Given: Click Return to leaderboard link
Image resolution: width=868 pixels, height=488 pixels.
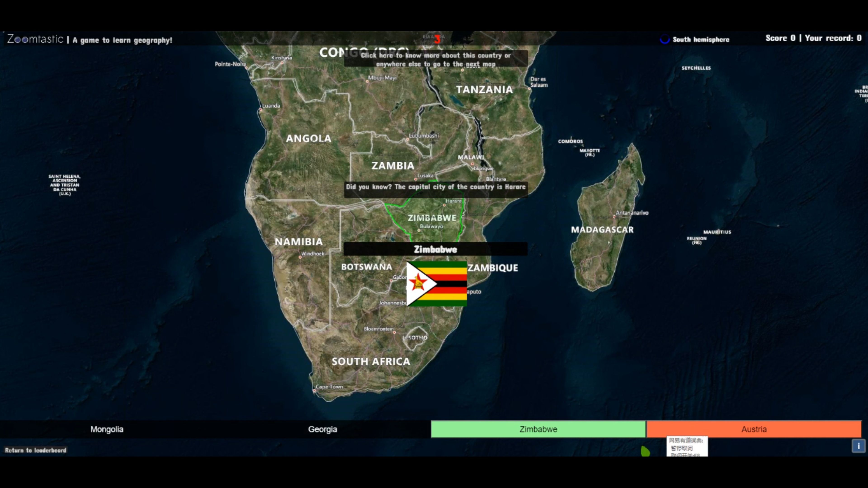Looking at the screenshot, I should tap(36, 450).
